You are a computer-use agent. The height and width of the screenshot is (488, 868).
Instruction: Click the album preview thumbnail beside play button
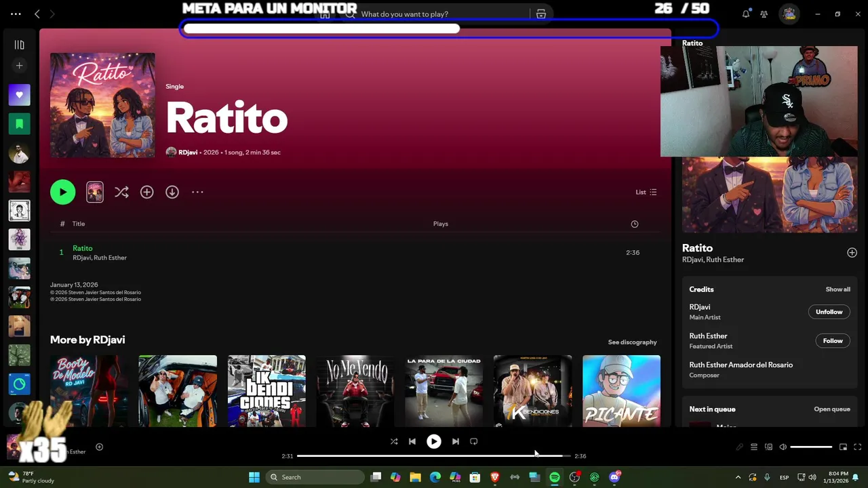[95, 192]
